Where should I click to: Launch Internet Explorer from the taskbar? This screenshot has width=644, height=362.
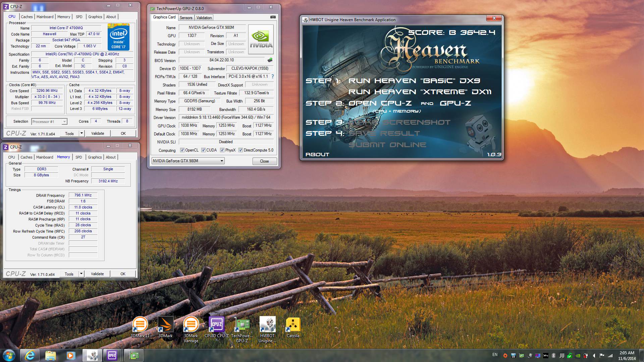pos(30,355)
